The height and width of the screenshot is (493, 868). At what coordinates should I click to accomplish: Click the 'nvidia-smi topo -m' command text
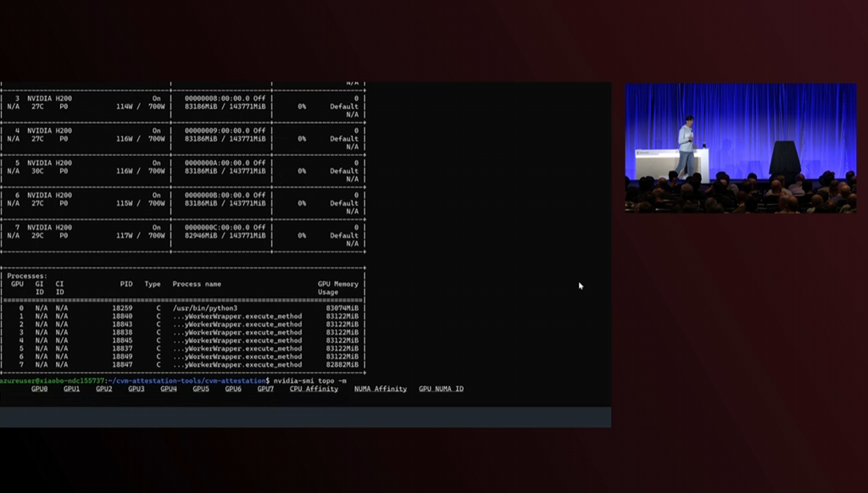tap(310, 380)
